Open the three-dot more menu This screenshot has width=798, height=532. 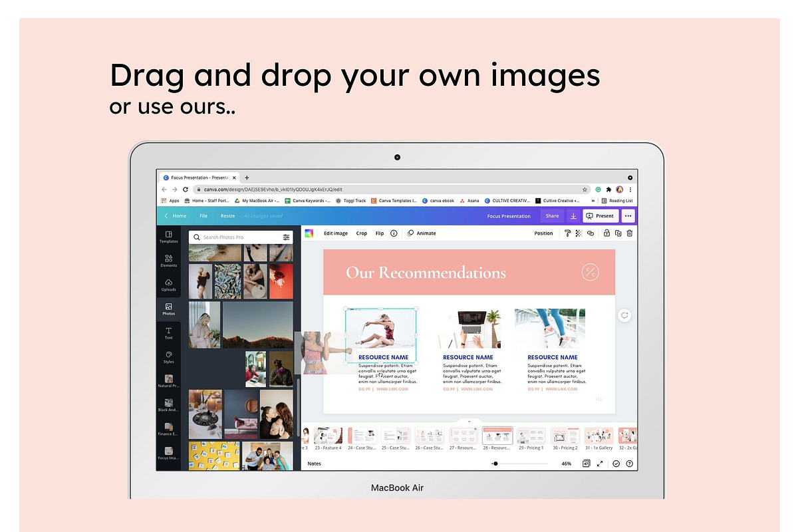coord(628,216)
